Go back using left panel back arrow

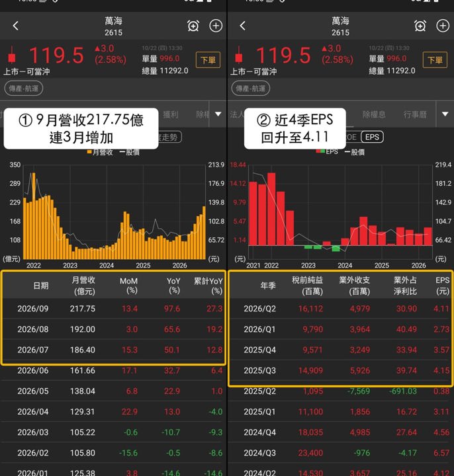tap(16, 26)
